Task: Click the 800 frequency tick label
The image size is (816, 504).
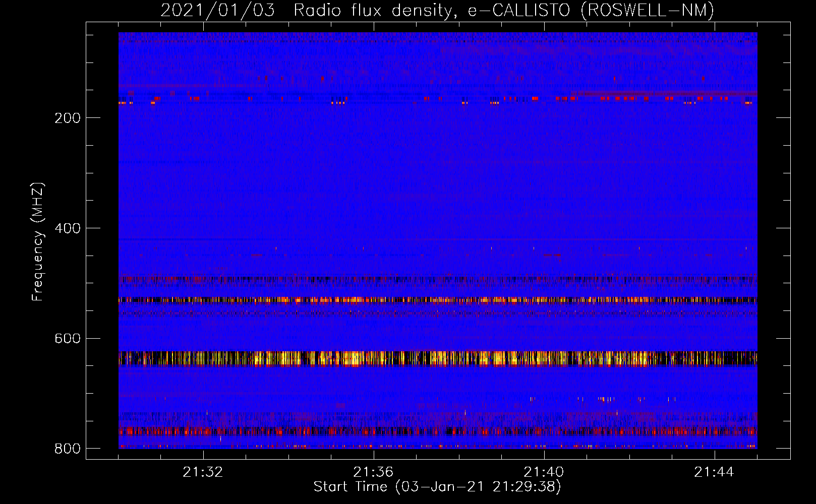Action: [x=68, y=449]
